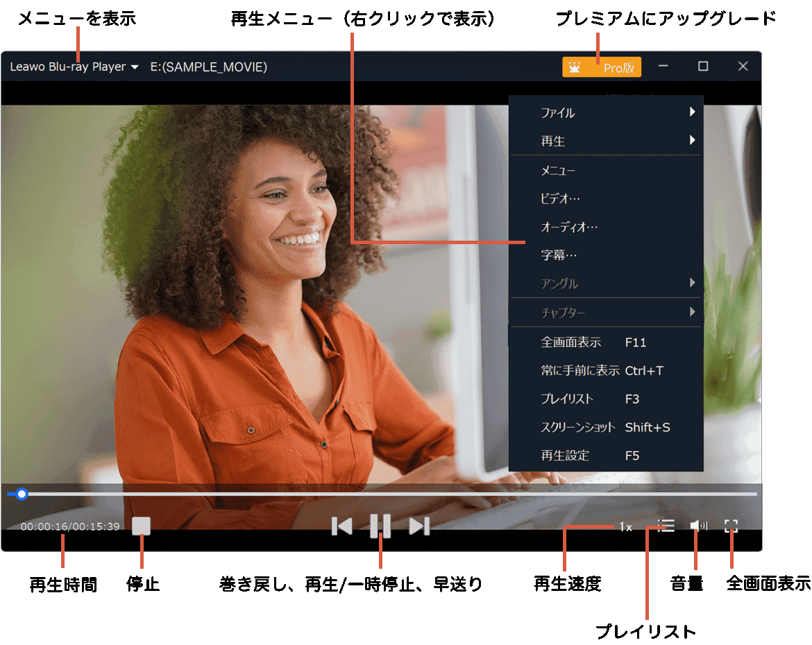Choose 字幕… in the context menu
Viewport: 812px width, 645px height.
pos(559,255)
